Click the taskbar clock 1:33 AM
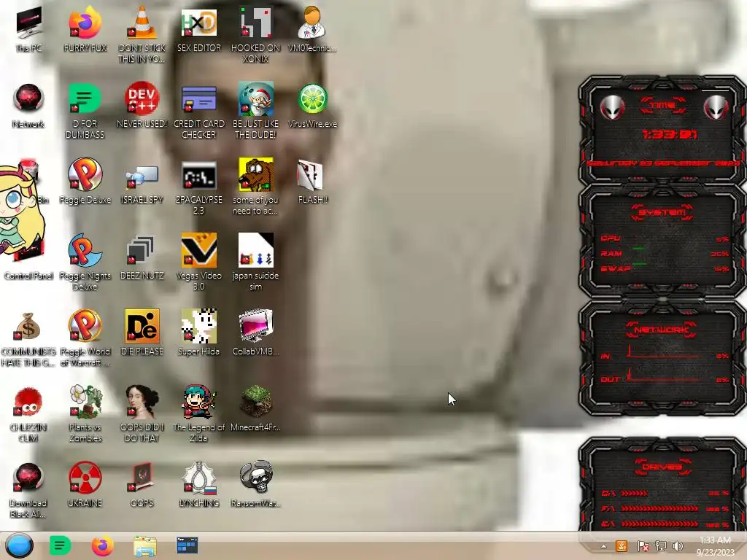The image size is (747, 560). [715, 546]
